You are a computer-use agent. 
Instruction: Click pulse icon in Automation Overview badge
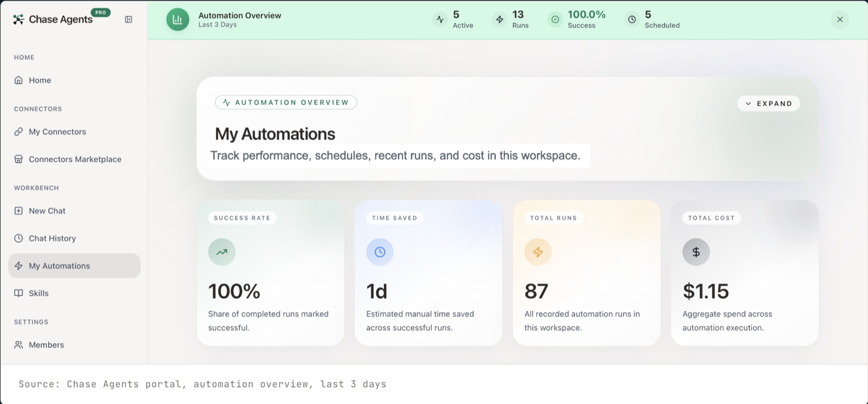(227, 103)
